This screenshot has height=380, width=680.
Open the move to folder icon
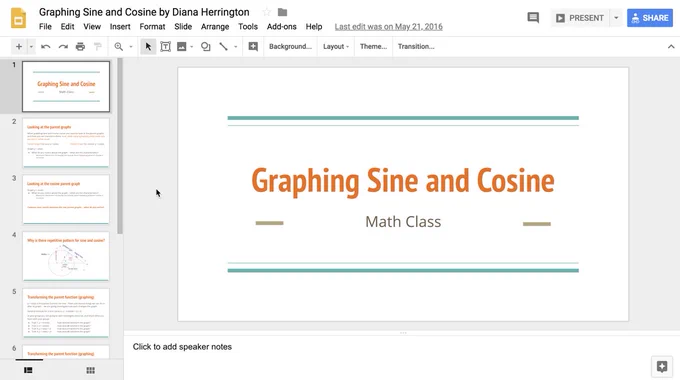(x=282, y=12)
